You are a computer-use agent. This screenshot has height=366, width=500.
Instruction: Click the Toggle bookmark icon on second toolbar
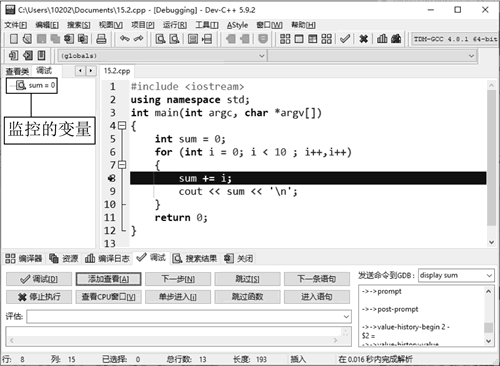click(28, 55)
